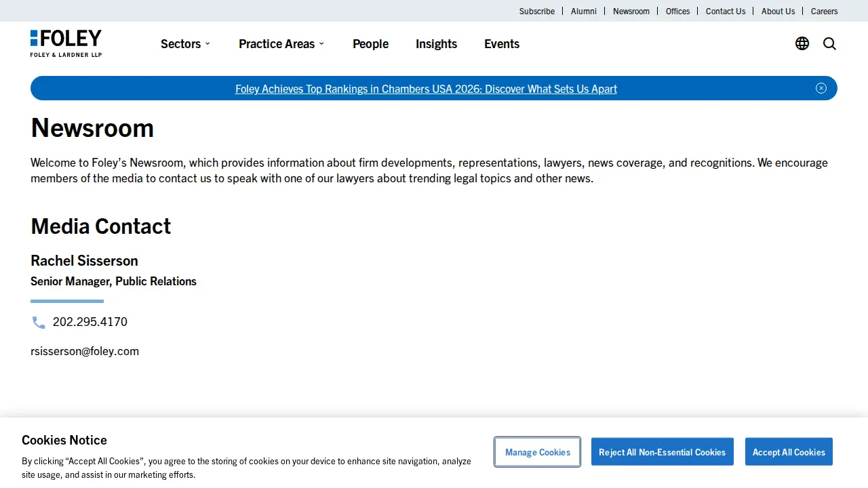Click the Foley & Lardner logo
The image size is (868, 488).
tap(66, 43)
